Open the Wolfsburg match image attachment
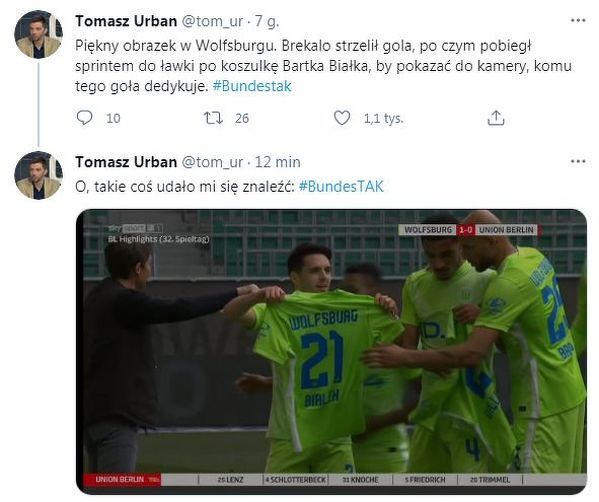The image size is (599, 502). point(331,351)
